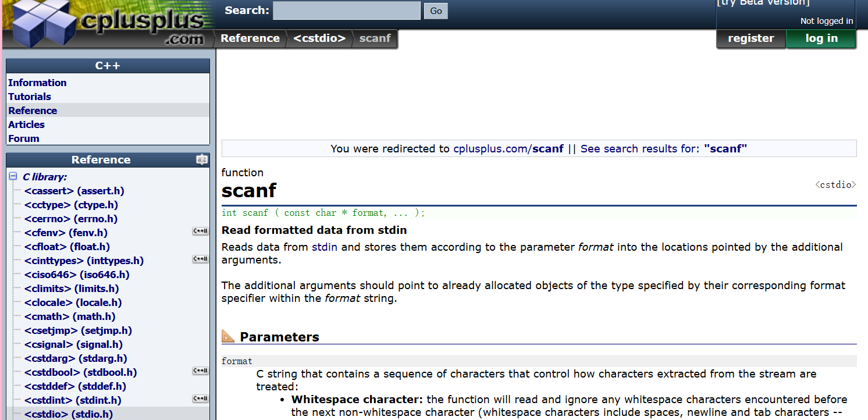Click the C++11 badge beside <cfenv>
Viewport: 868px width, 420px height.
click(200, 231)
